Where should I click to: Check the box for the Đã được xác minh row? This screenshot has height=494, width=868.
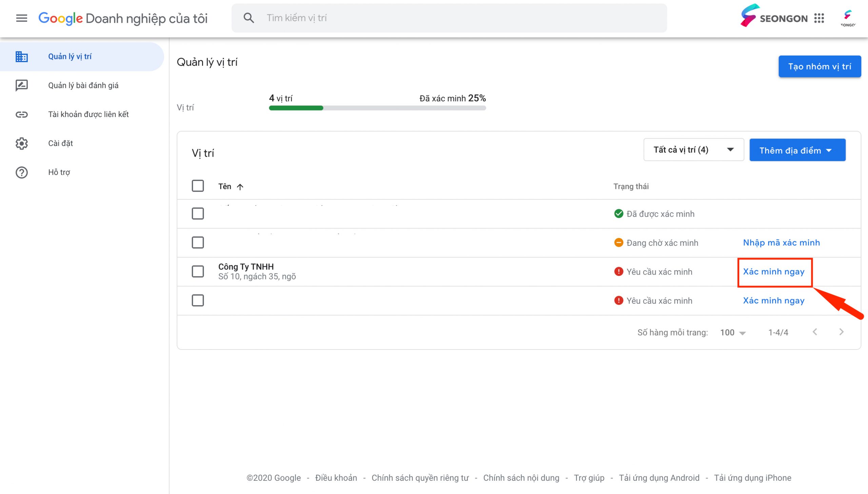pos(198,214)
